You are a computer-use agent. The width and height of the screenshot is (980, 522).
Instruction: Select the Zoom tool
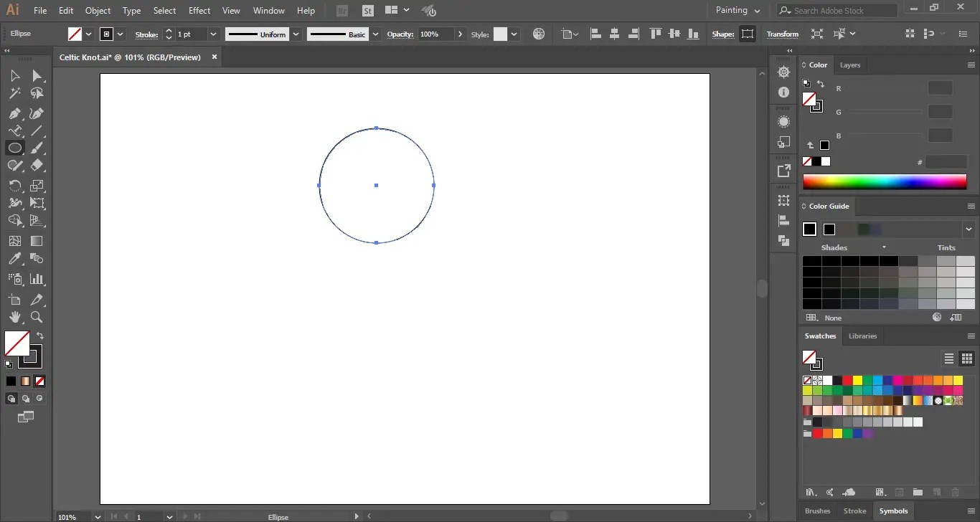[x=37, y=317]
